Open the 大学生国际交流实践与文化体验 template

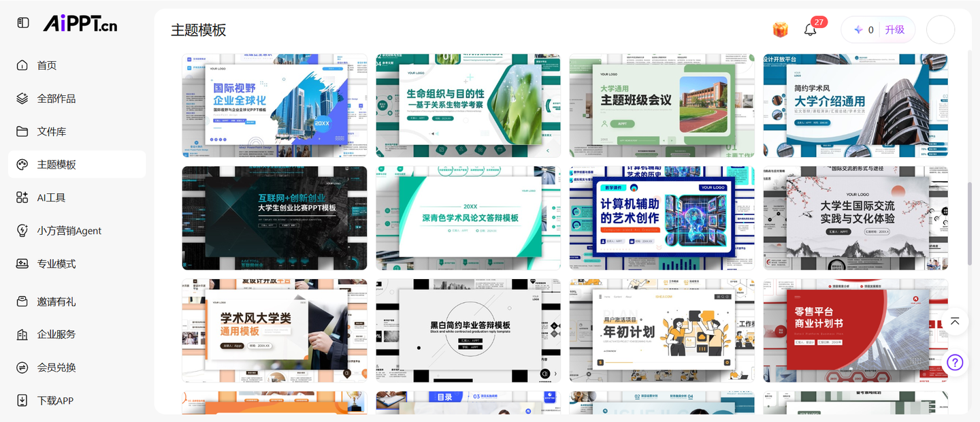pyautogui.click(x=855, y=218)
